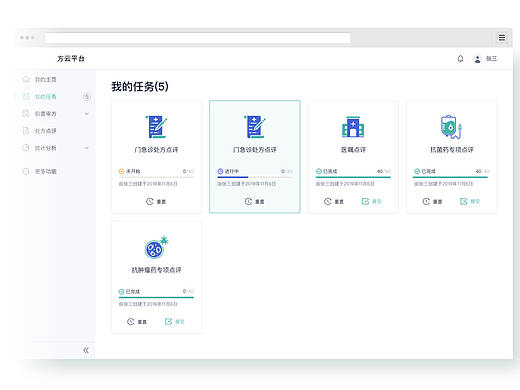The height and width of the screenshot is (390, 520).
Task: Click the 医嘱点评 card title
Action: 353,150
